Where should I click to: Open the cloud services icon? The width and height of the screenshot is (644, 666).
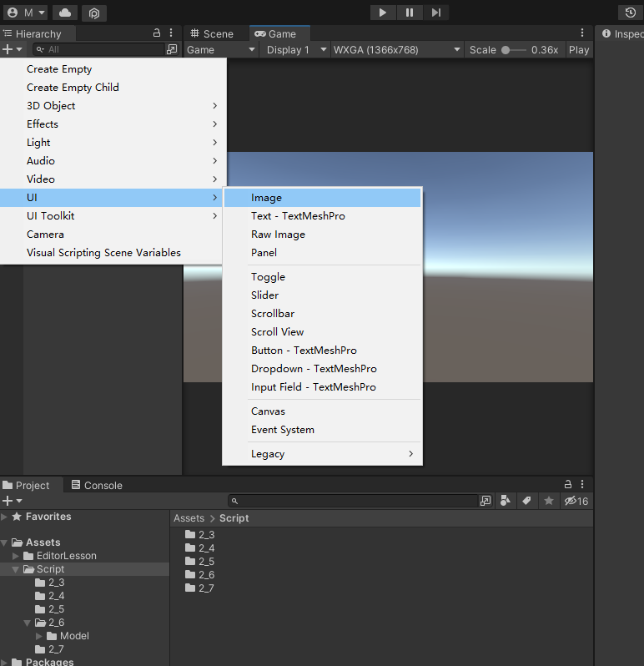pos(65,13)
